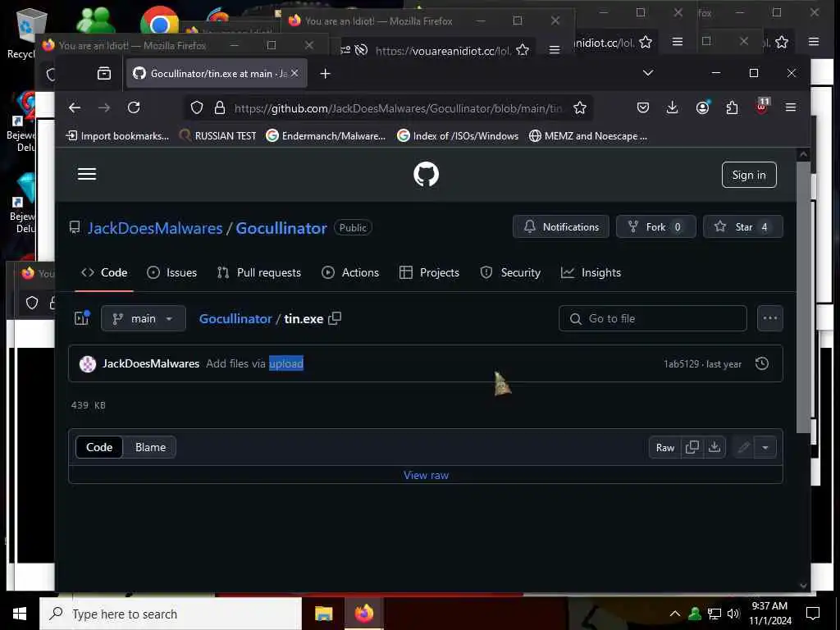Reload the GitHub page

(134, 107)
